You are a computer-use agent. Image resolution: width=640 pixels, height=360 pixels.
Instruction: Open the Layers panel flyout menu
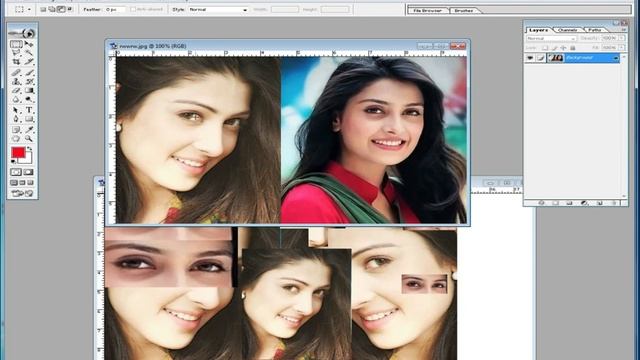[624, 30]
